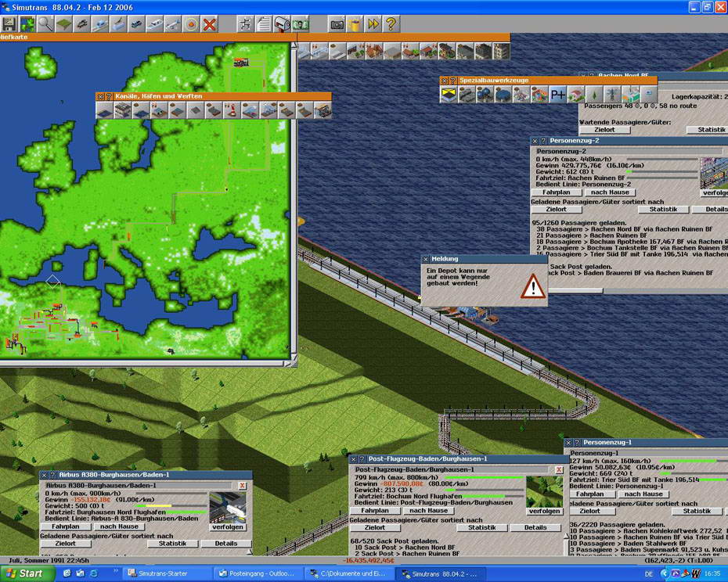Click the yellow question mark help icon
This screenshot has width=728, height=582.
pos(391,24)
